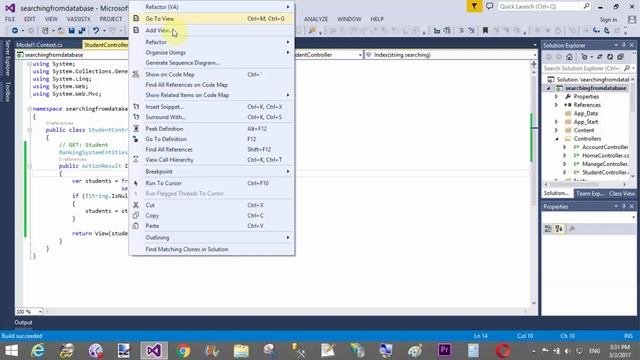Click the Sync with Active Document icon
Viewport: 640px width, 360px height.
click(x=600, y=57)
